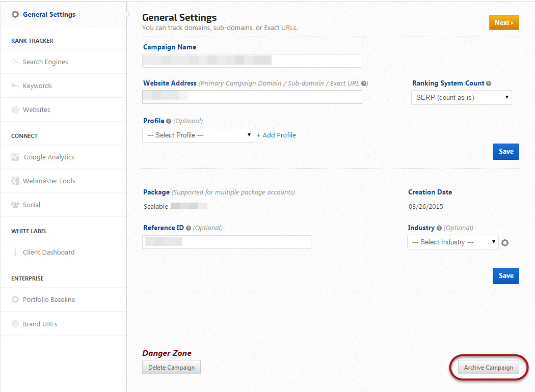The width and height of the screenshot is (535, 392).
Task: Click the Client Dashboard info icon
Action: 15,253
